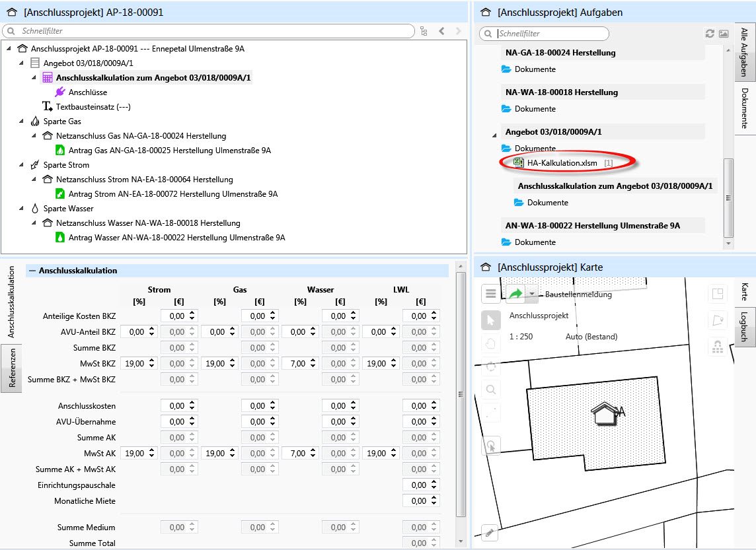Viewport: 756px width, 550px height.
Task: Click the snap magnet icon on the map
Action: click(x=718, y=346)
